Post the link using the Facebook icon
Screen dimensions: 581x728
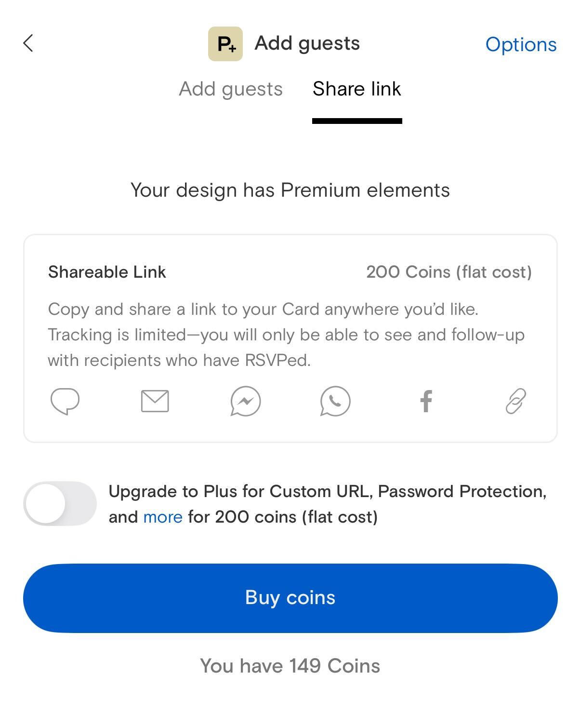[x=426, y=401]
